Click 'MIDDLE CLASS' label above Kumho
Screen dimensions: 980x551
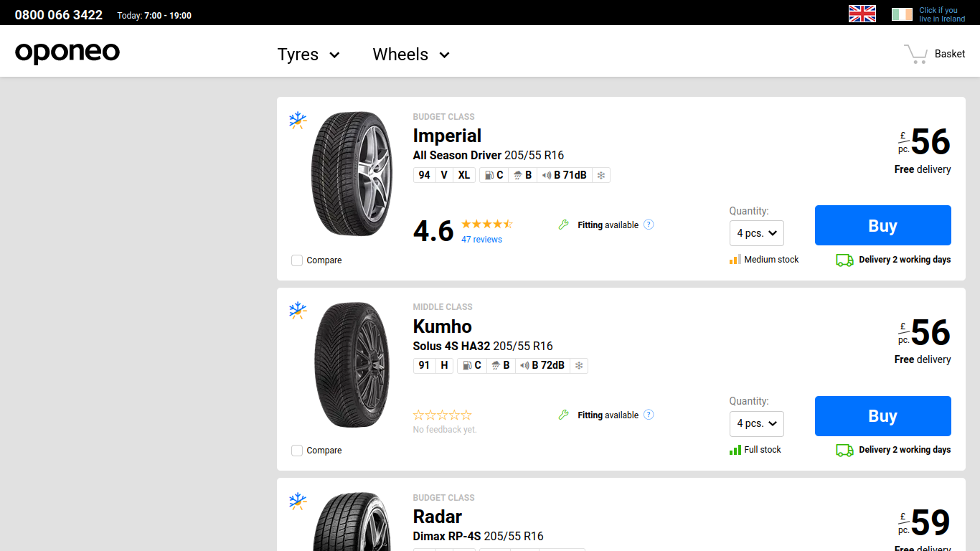tap(443, 307)
